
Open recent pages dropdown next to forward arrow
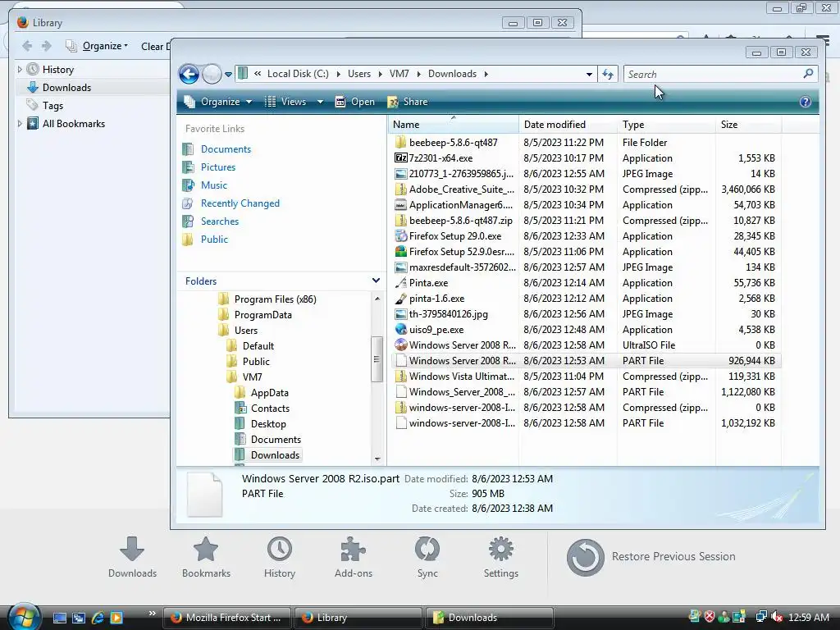pyautogui.click(x=228, y=75)
